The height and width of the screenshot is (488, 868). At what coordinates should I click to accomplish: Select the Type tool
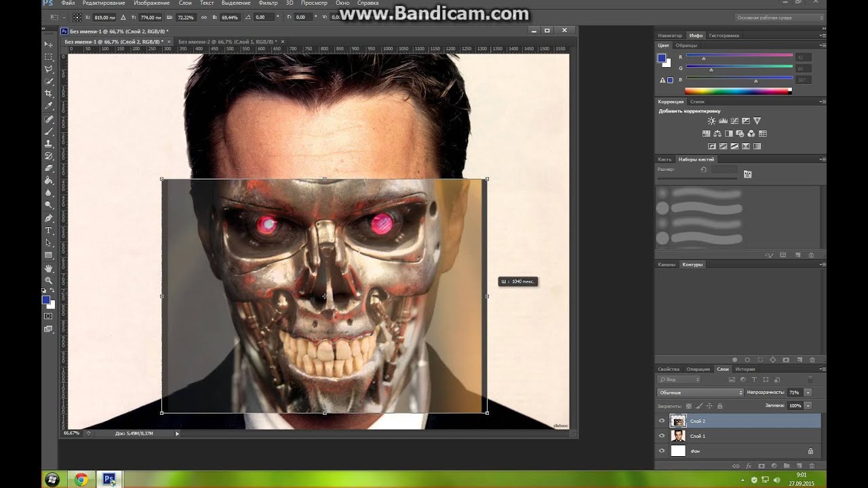click(49, 230)
